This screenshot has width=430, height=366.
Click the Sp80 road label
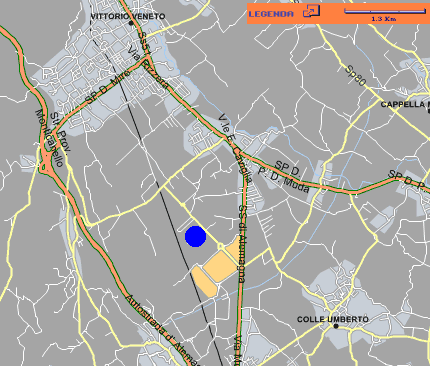pyautogui.click(x=356, y=75)
